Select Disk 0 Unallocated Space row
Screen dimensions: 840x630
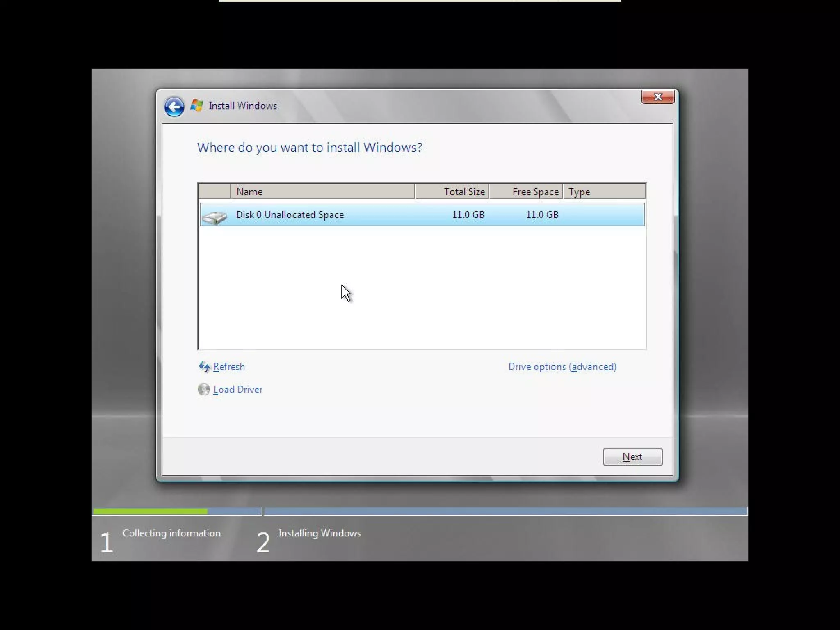tap(290, 215)
